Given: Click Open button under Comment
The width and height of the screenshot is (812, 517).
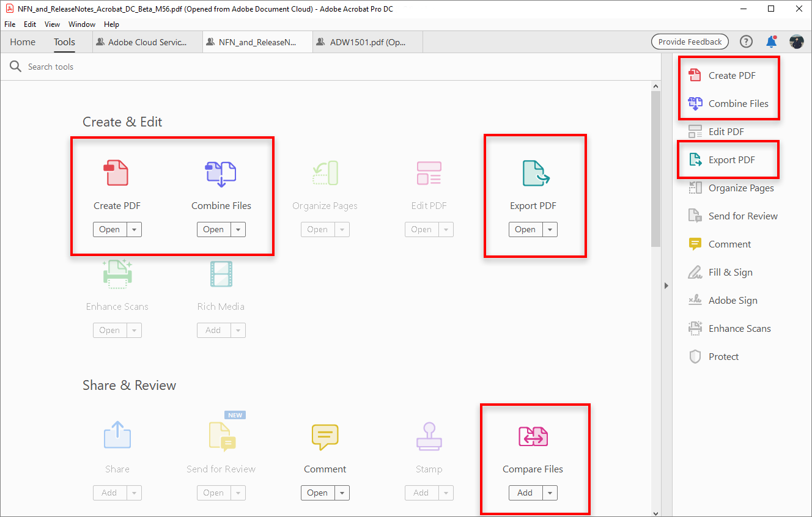Looking at the screenshot, I should [318, 493].
